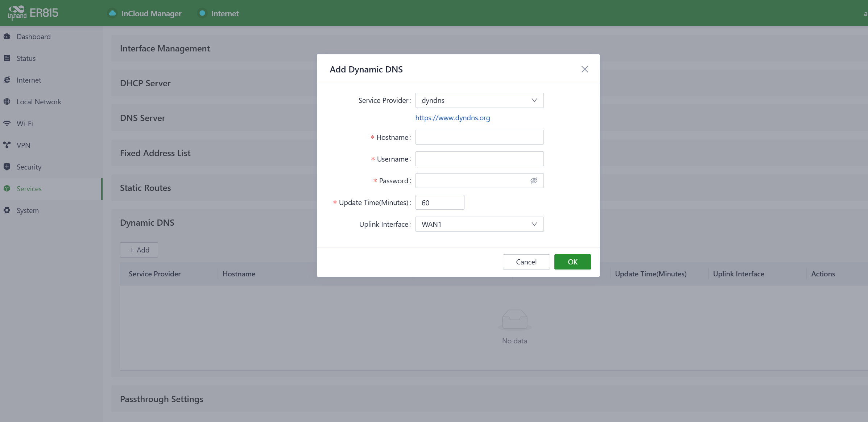Cancel the Add Dynamic DNS dialog
Screen dimensions: 868x422
tap(526, 262)
